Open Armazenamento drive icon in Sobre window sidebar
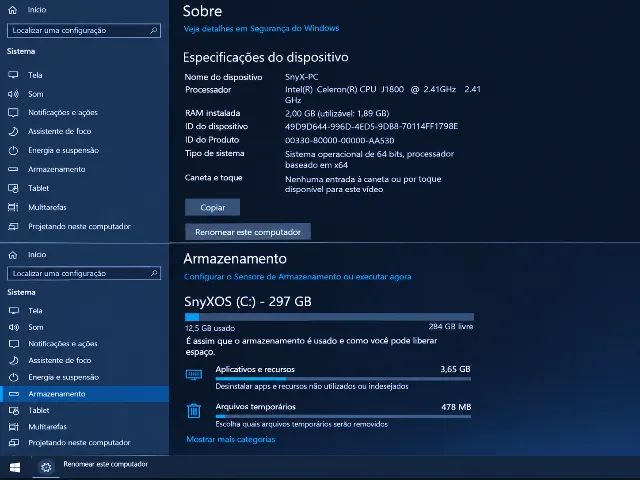Image resolution: width=640 pixels, height=480 pixels. 13,169
